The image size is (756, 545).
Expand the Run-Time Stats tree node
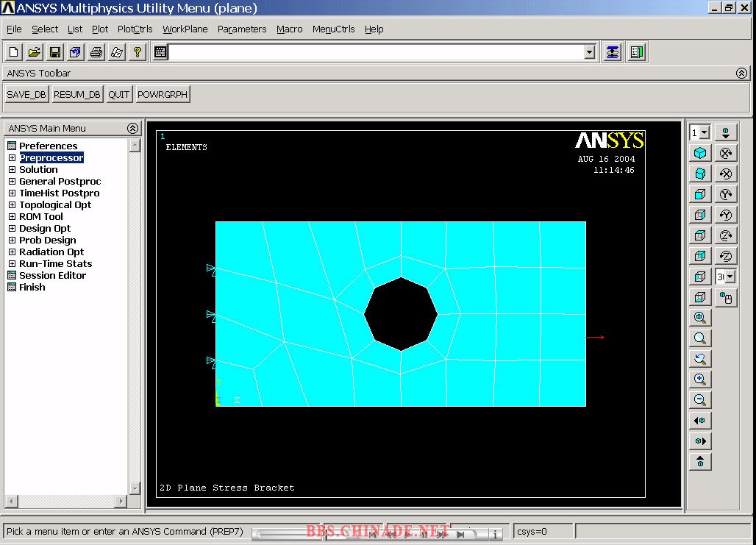(12, 263)
